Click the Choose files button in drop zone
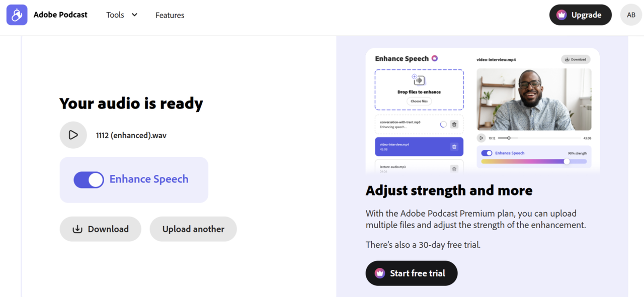Image resolution: width=644 pixels, height=297 pixels. tap(419, 102)
